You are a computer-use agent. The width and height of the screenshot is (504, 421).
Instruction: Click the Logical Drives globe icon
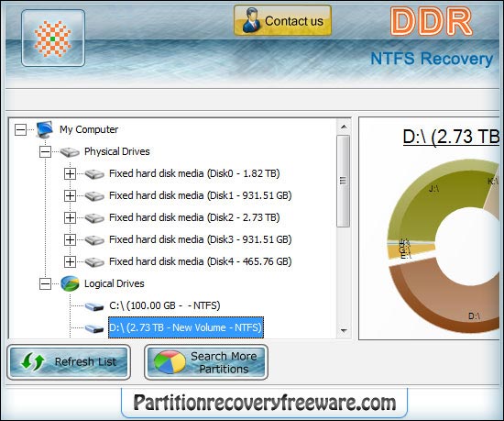pos(70,283)
